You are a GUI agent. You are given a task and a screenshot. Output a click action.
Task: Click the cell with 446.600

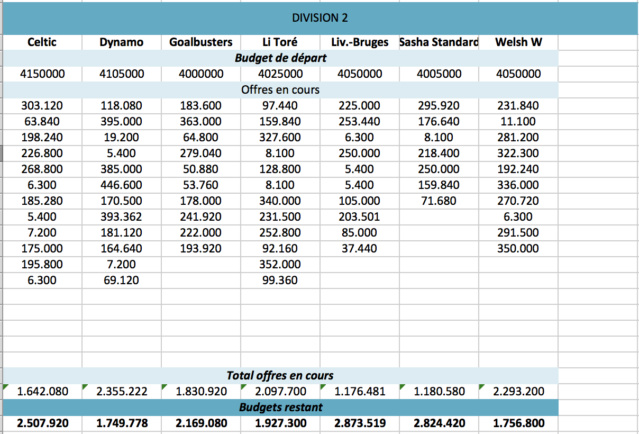(121, 185)
